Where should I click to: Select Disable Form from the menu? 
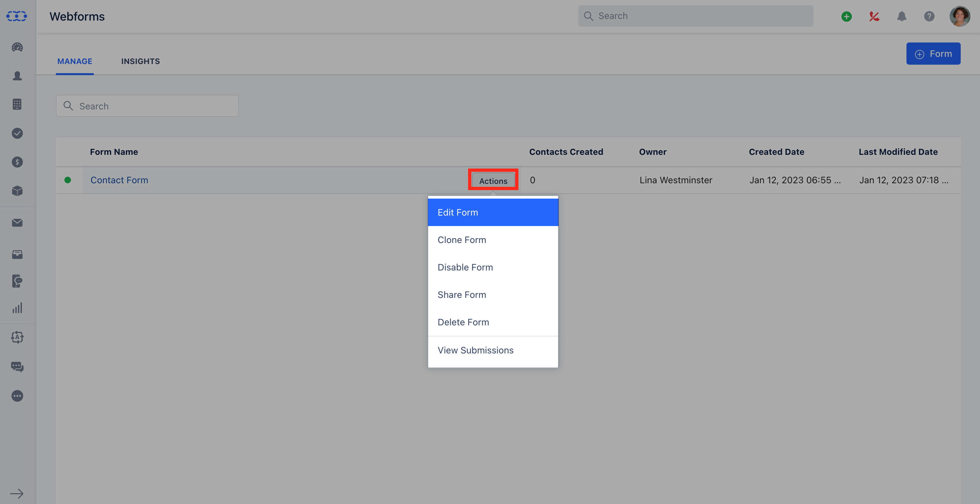tap(493, 267)
